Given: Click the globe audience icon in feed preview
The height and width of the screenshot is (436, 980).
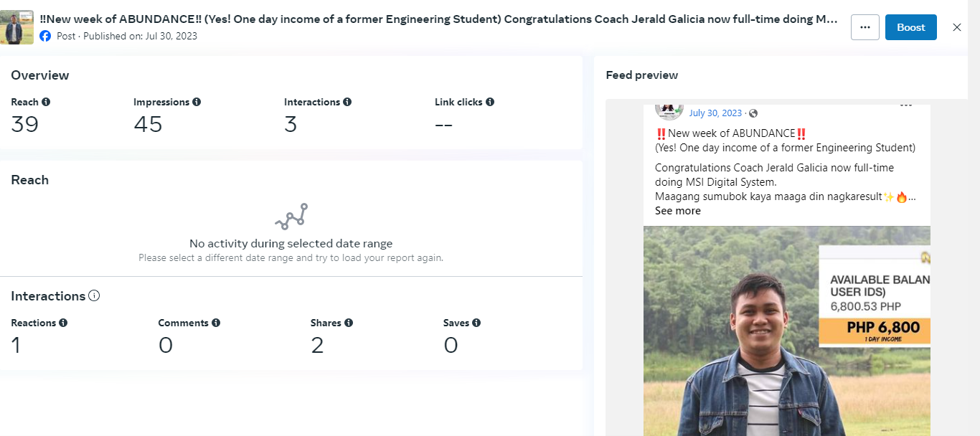Looking at the screenshot, I should point(753,113).
